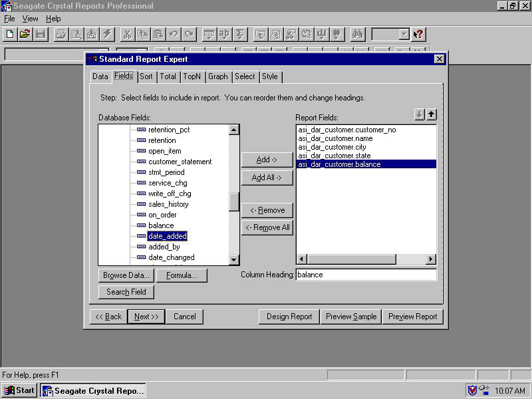Click the Seagate Crystal Reports taskbar button
532x399 pixels.
[93, 390]
